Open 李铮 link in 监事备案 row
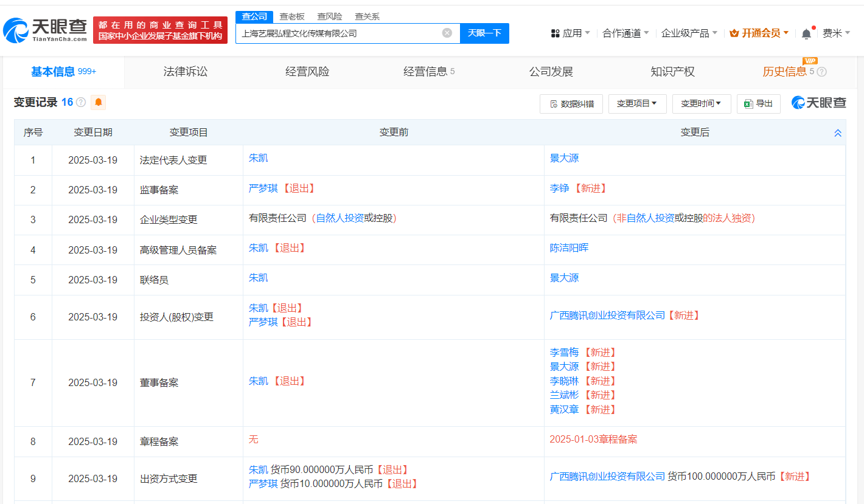The image size is (864, 504). [x=559, y=188]
